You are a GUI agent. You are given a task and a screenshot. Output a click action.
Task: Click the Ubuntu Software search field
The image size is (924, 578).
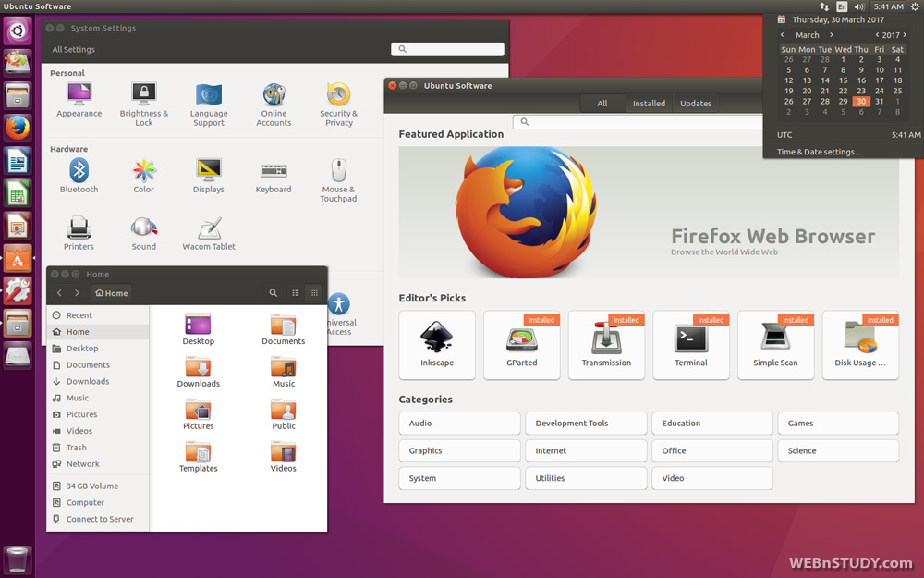click(x=638, y=122)
